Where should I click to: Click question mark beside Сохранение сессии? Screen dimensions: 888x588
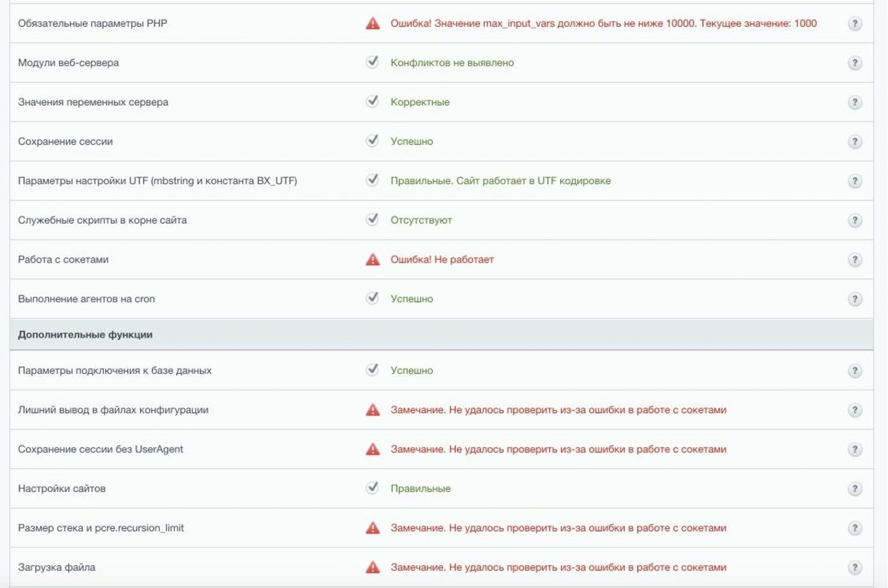[855, 141]
